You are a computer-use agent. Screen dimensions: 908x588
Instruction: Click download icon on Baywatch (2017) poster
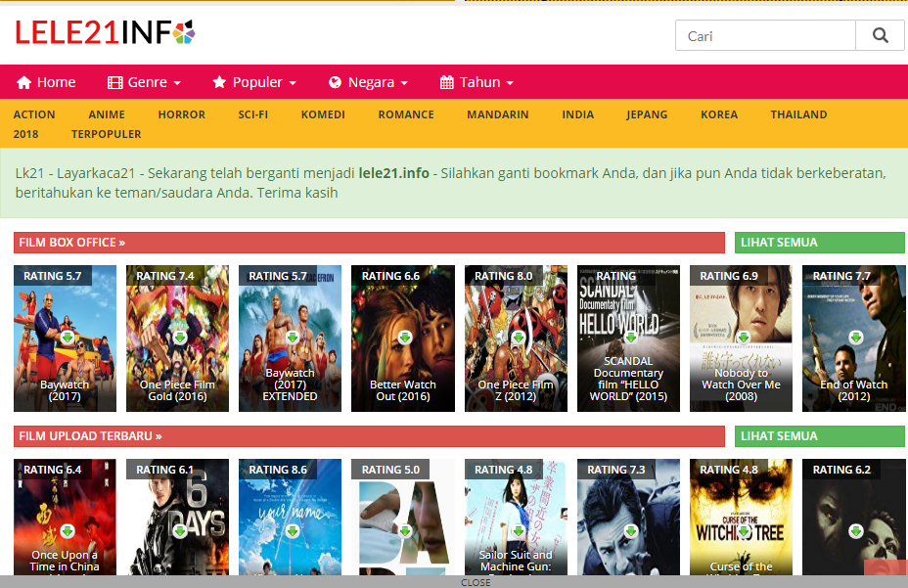click(68, 338)
